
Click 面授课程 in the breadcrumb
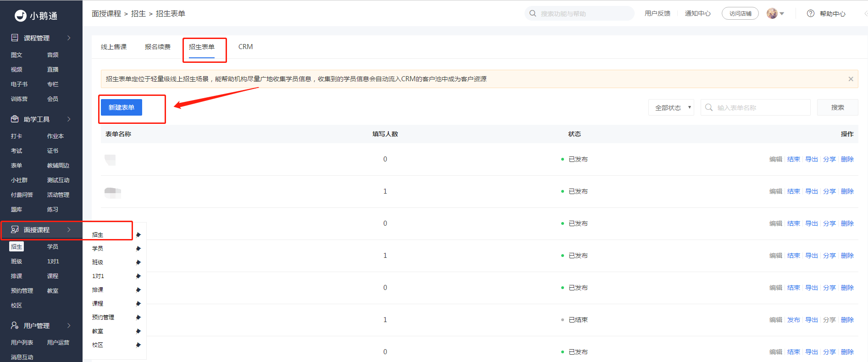(x=106, y=14)
